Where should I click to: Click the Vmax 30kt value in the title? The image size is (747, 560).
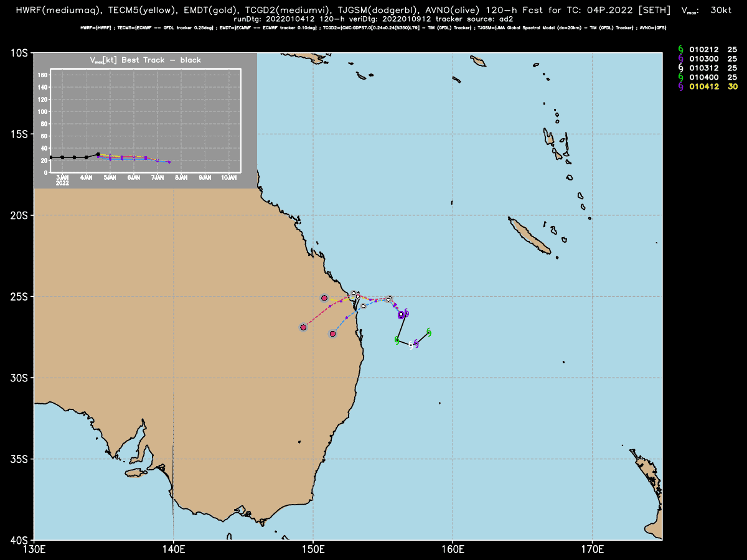coord(726,11)
